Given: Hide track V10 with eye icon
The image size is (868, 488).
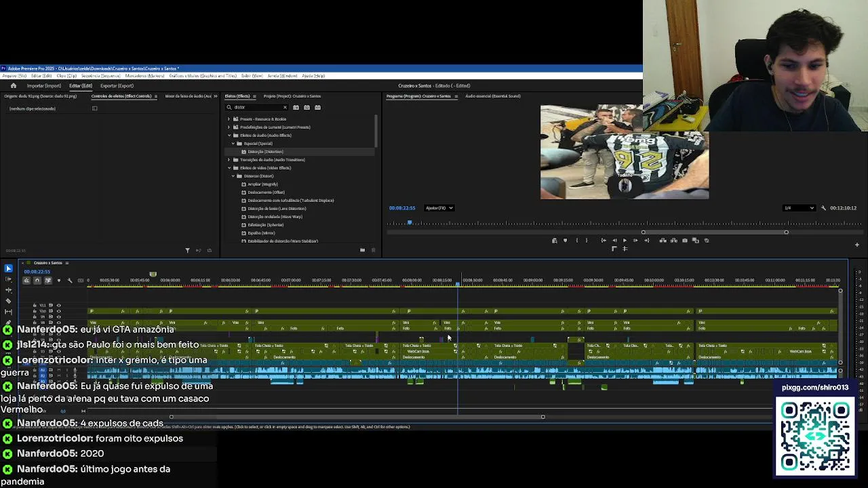Looking at the screenshot, I should coord(58,311).
